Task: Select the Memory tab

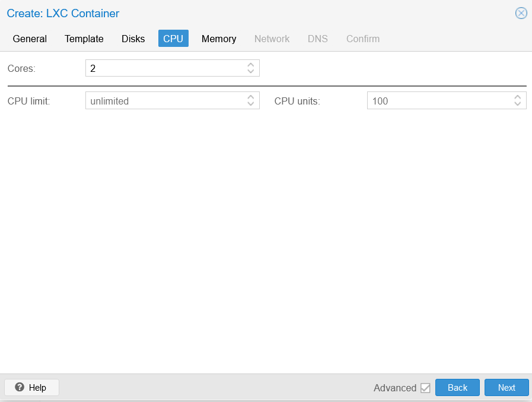Action: tap(219, 39)
